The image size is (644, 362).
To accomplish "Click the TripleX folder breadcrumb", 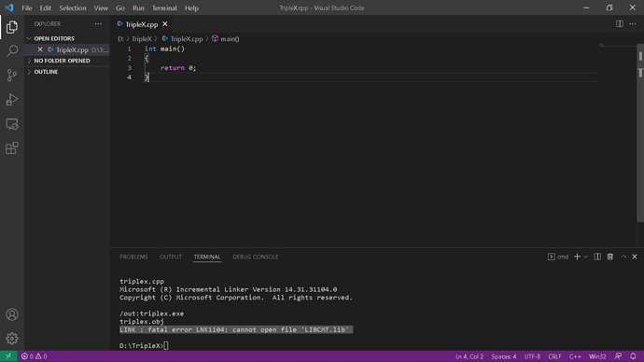I will [142, 39].
